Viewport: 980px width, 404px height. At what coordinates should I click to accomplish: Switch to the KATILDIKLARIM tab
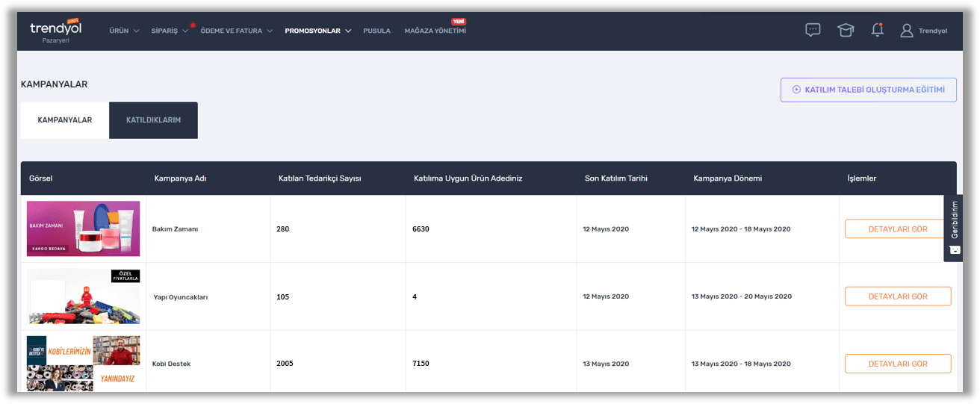point(153,120)
